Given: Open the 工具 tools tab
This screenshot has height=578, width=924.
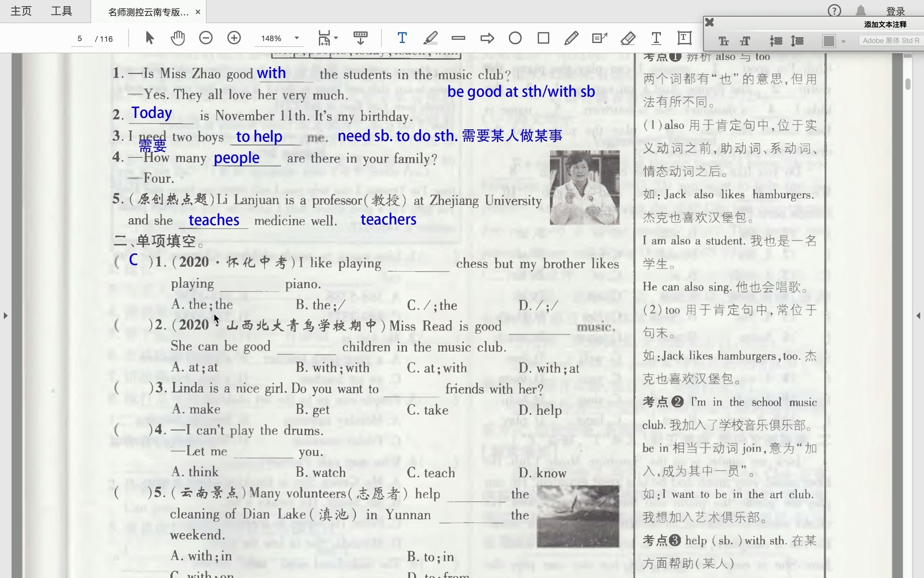Looking at the screenshot, I should pyautogui.click(x=62, y=11).
